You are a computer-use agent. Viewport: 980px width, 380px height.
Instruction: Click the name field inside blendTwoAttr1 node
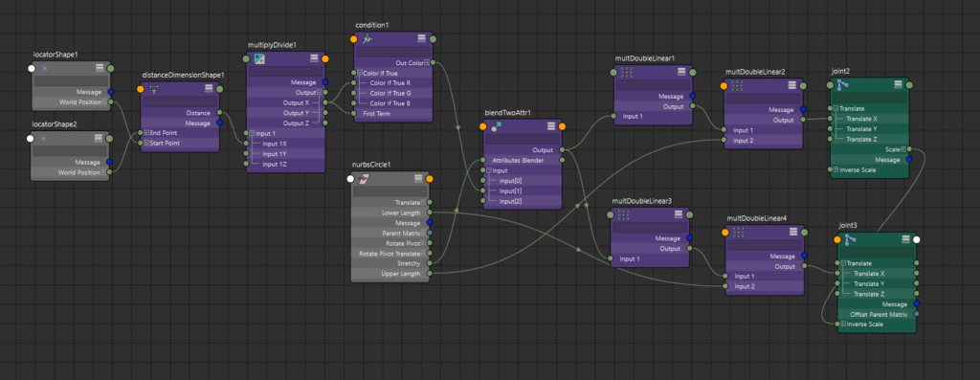point(522,139)
